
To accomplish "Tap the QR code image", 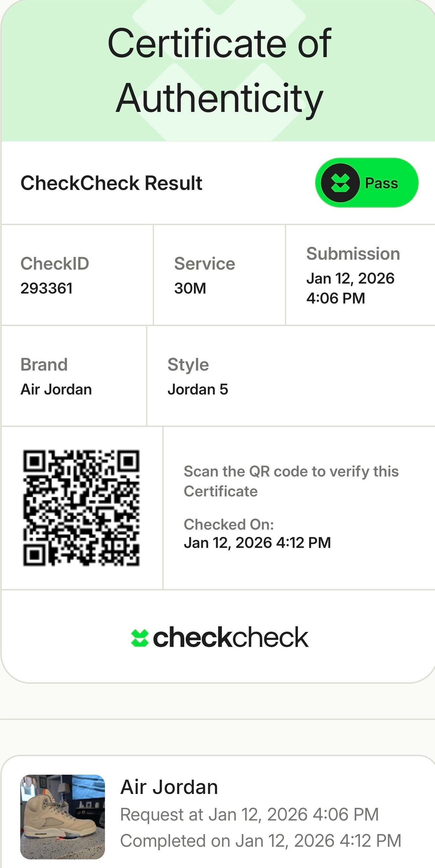I will point(81,508).
